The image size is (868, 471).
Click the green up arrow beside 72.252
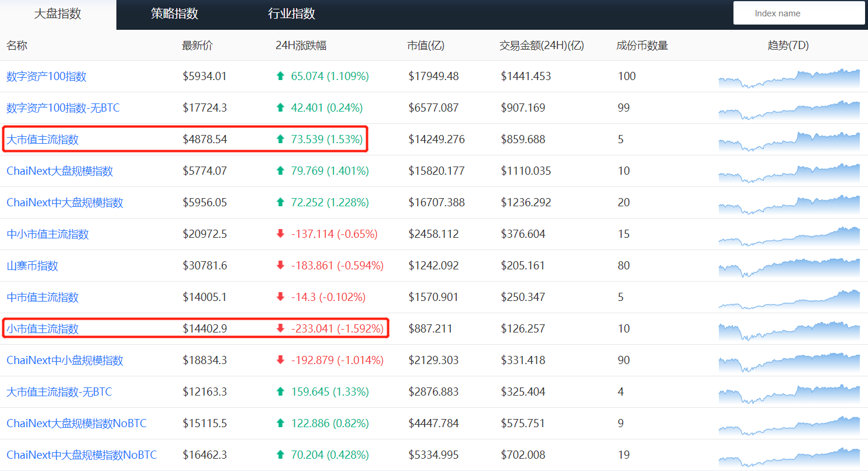point(280,202)
